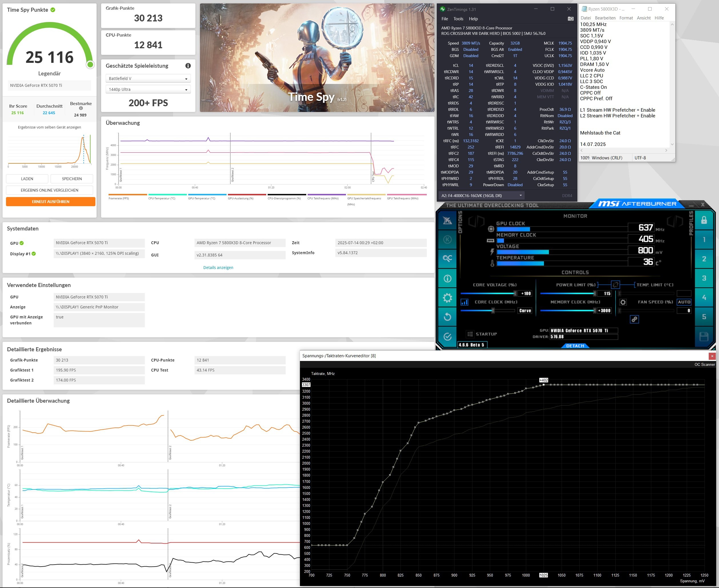Open the Details anzeigen link under Systemdaten
719x588 pixels.
[218, 267]
